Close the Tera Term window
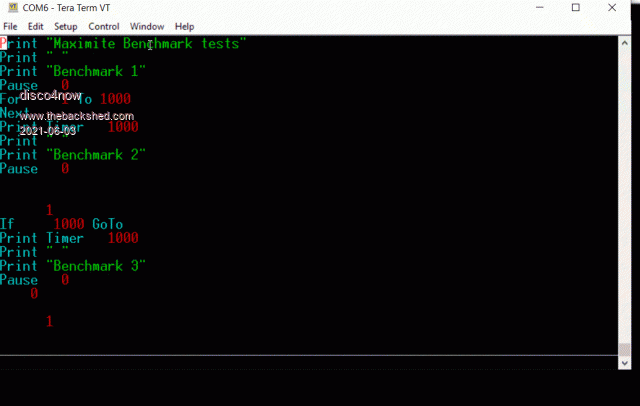This screenshot has height=406, width=640. tap(612, 7)
